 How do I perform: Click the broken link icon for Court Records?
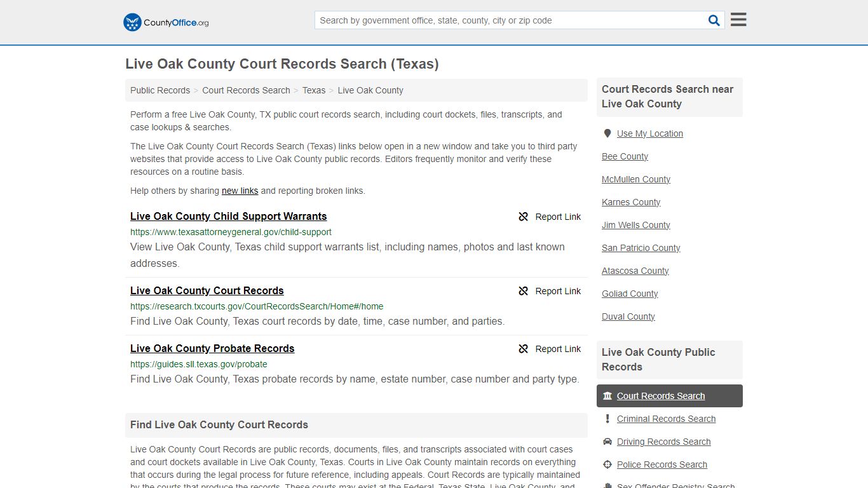coord(524,291)
